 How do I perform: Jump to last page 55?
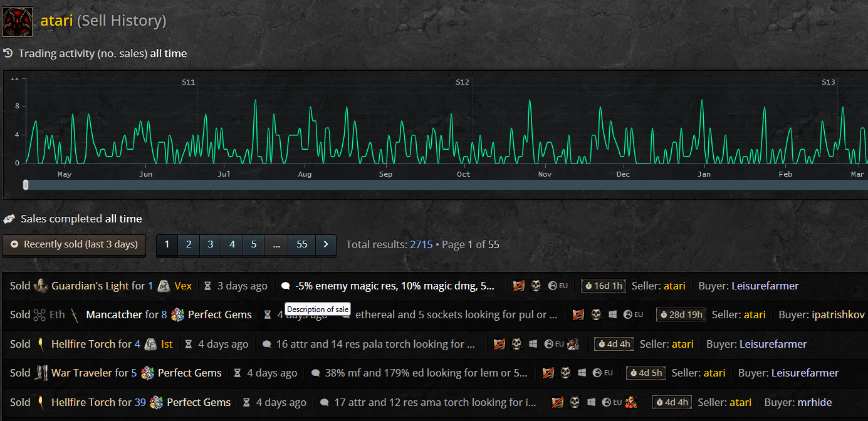(x=301, y=244)
